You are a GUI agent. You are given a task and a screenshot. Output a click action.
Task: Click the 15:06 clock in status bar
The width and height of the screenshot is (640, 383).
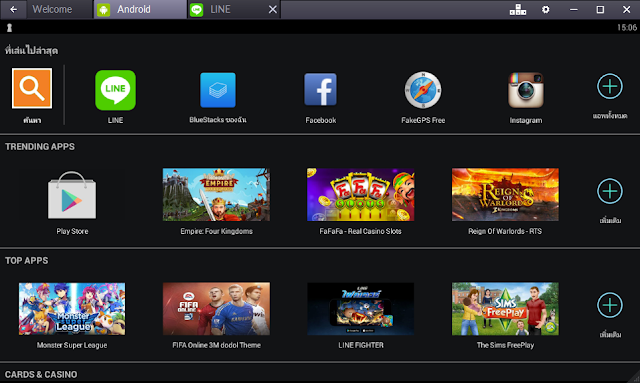click(x=627, y=27)
